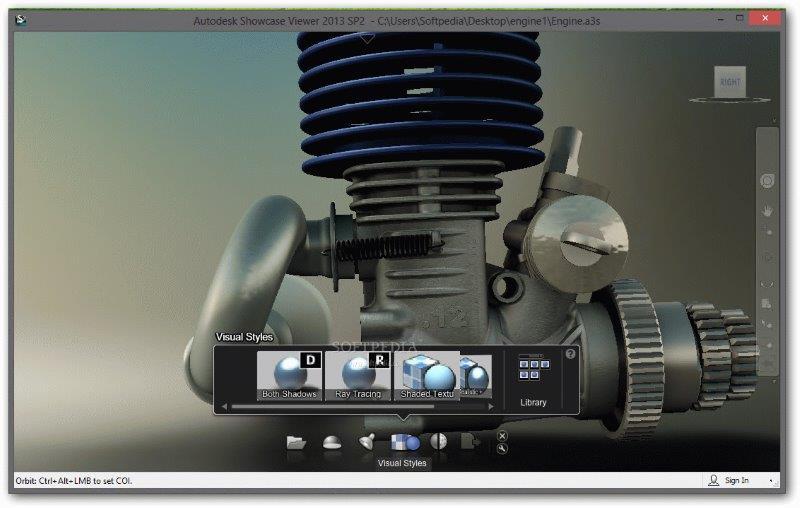Click the wrench settings icon
Screen dimensions: 800x508
pos(502,448)
